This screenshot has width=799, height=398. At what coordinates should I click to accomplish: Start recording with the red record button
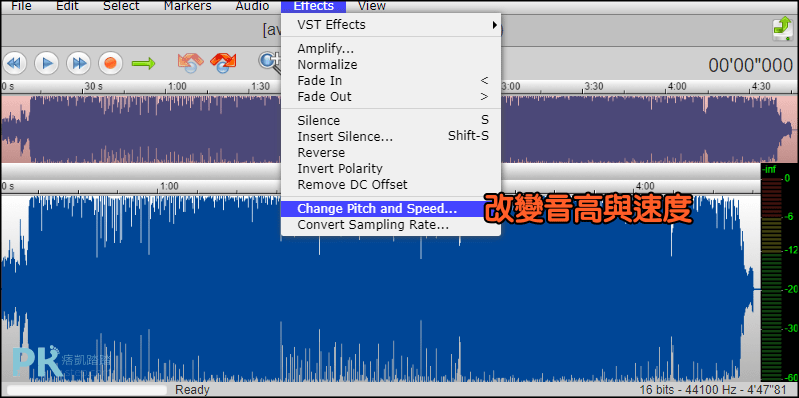[111, 63]
